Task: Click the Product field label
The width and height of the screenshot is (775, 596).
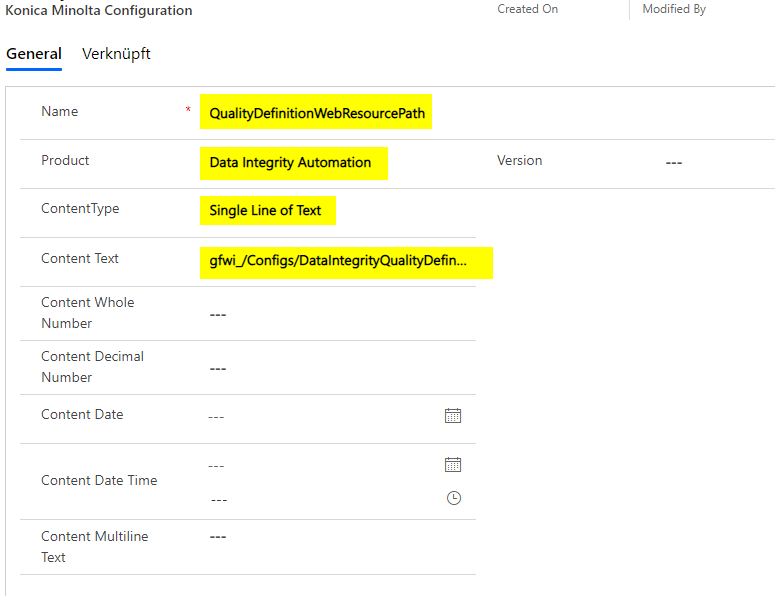Action: tap(65, 160)
